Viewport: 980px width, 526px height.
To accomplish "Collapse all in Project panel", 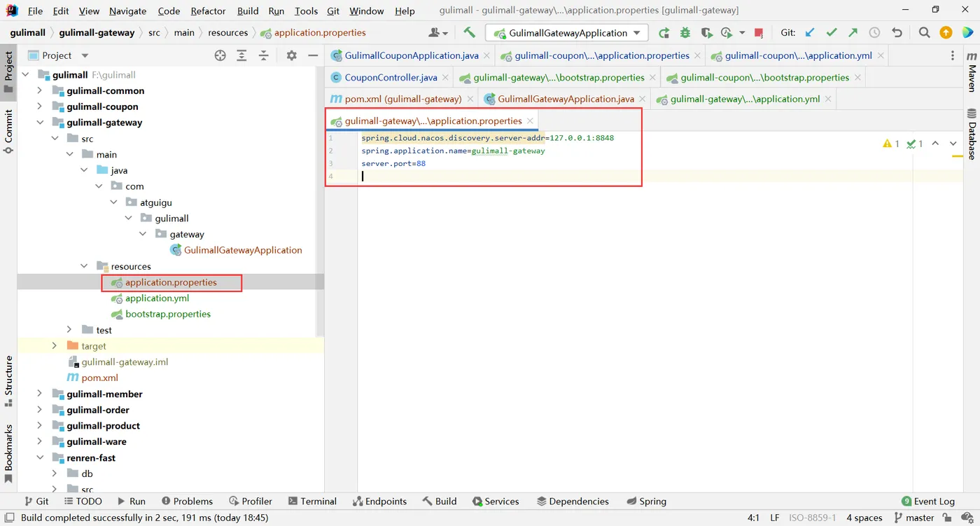I will pos(264,55).
